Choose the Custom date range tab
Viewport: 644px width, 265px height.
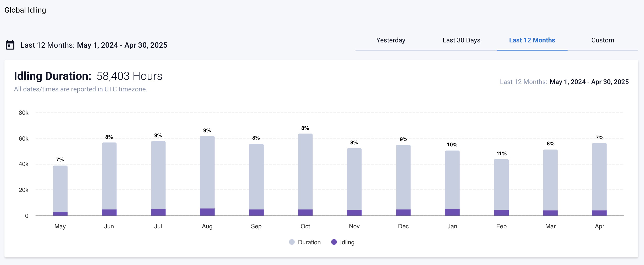603,40
